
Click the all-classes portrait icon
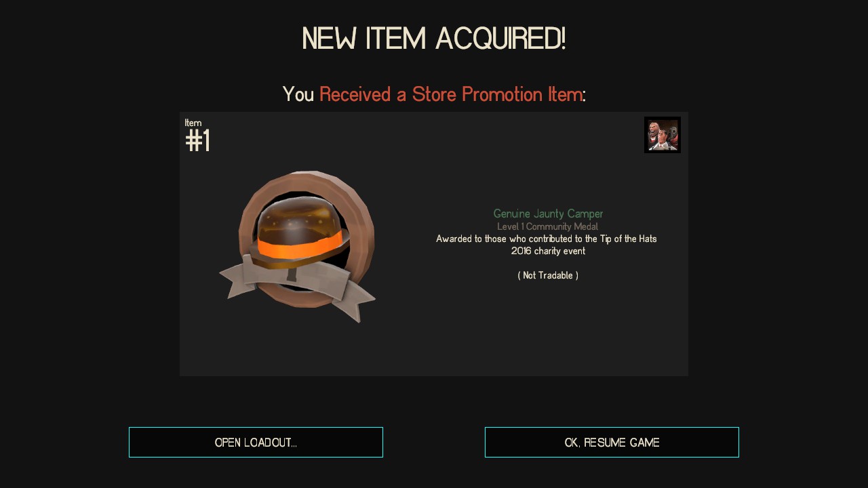point(663,135)
